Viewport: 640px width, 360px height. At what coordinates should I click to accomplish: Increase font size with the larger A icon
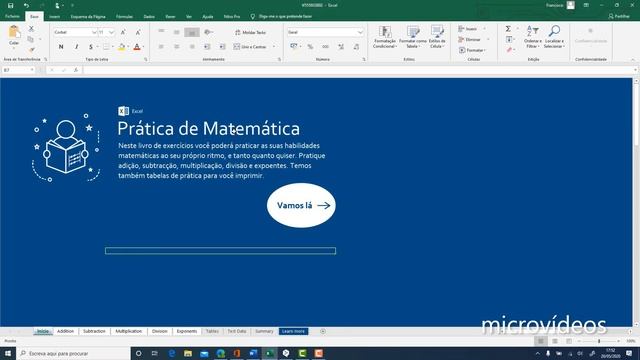[x=123, y=32]
